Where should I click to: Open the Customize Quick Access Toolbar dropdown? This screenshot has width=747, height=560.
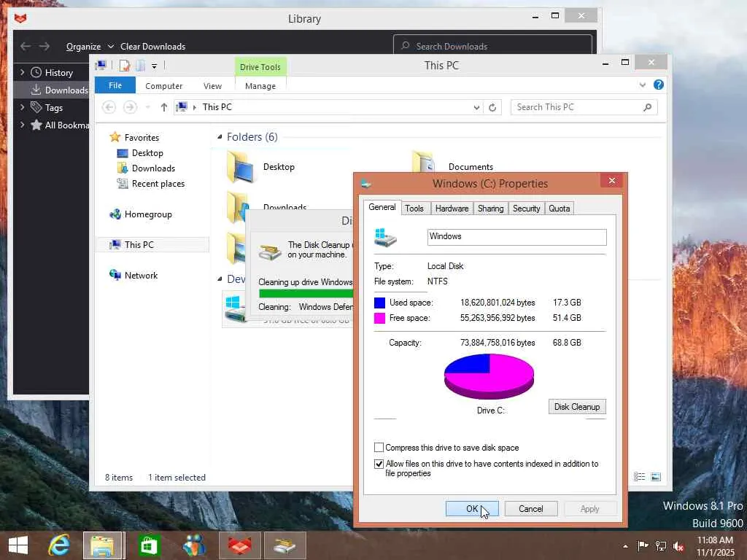tap(155, 66)
